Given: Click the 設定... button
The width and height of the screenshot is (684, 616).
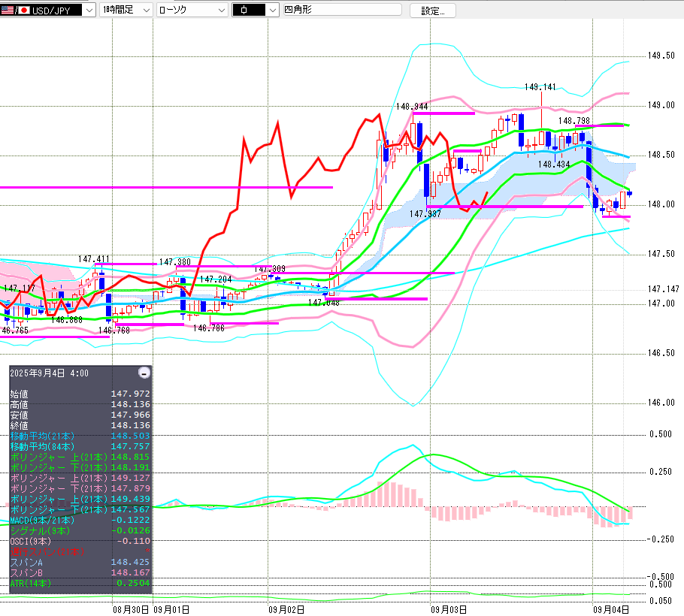Looking at the screenshot, I should tap(433, 11).
